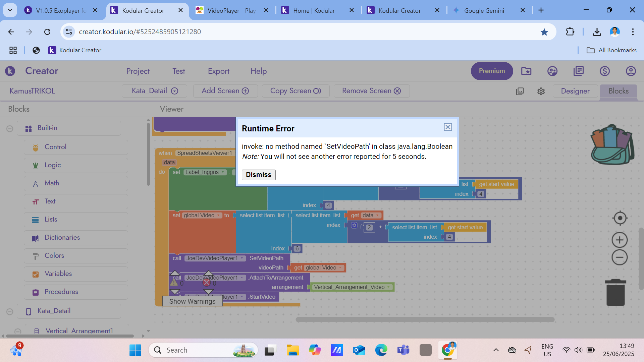Open the starred projects folder icon
Image resolution: width=644 pixels, height=362 pixels.
(526, 71)
